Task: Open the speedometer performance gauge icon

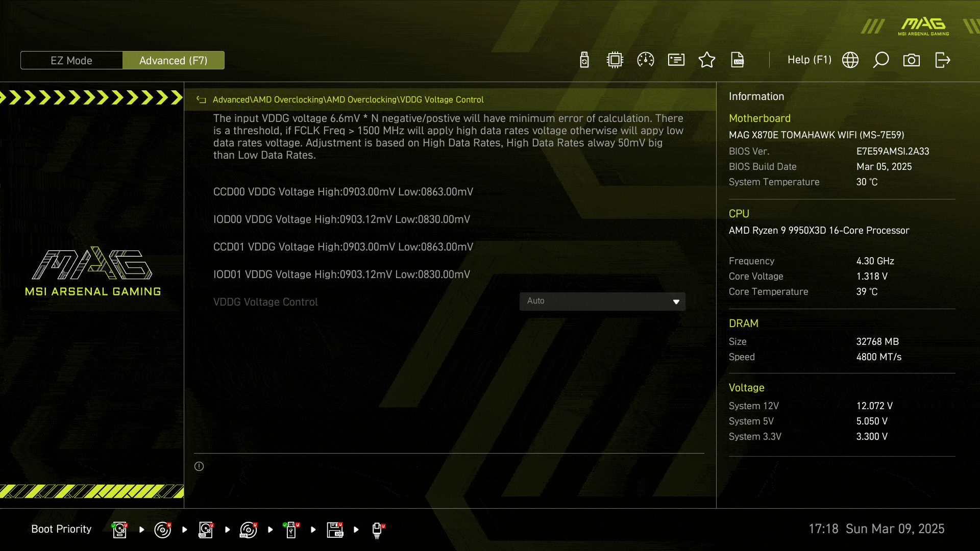Action: pos(646,60)
